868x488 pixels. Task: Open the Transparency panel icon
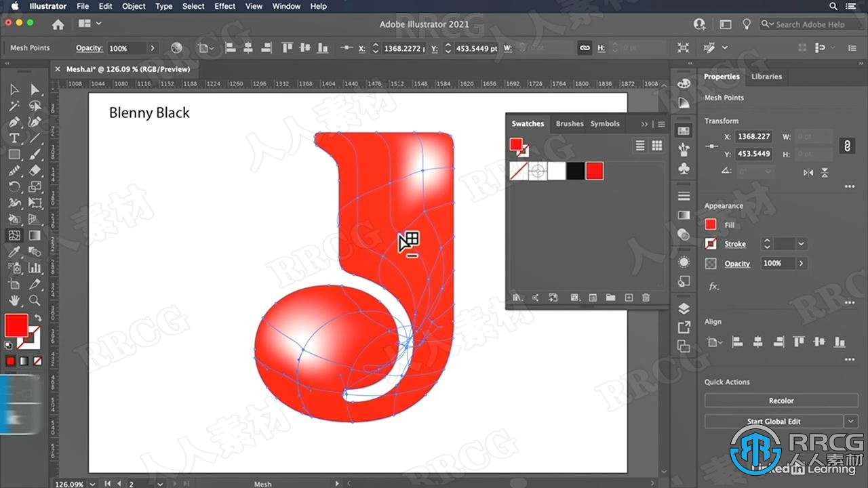(684, 234)
